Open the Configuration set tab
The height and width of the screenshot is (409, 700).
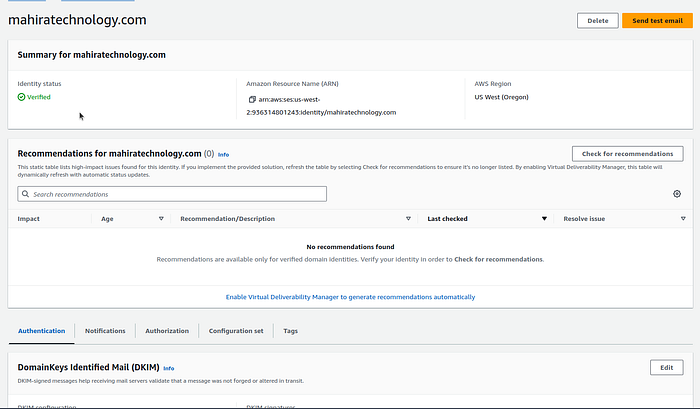(236, 331)
